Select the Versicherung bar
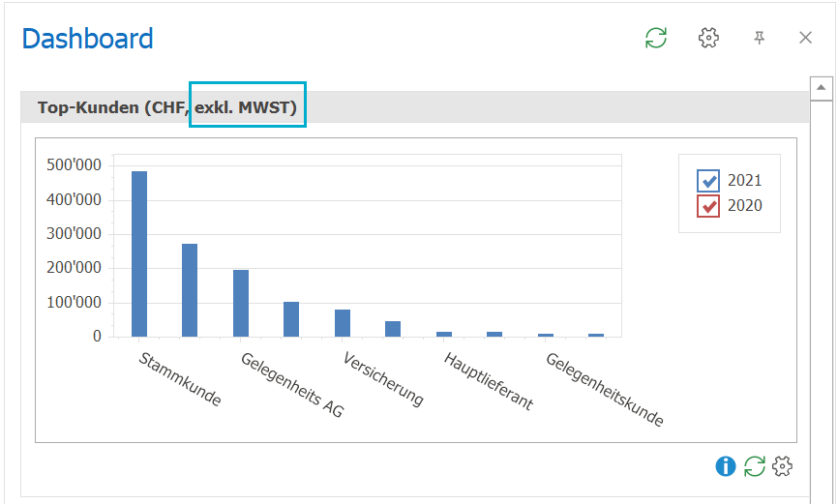The height and width of the screenshot is (504, 838). pyautogui.click(x=343, y=323)
